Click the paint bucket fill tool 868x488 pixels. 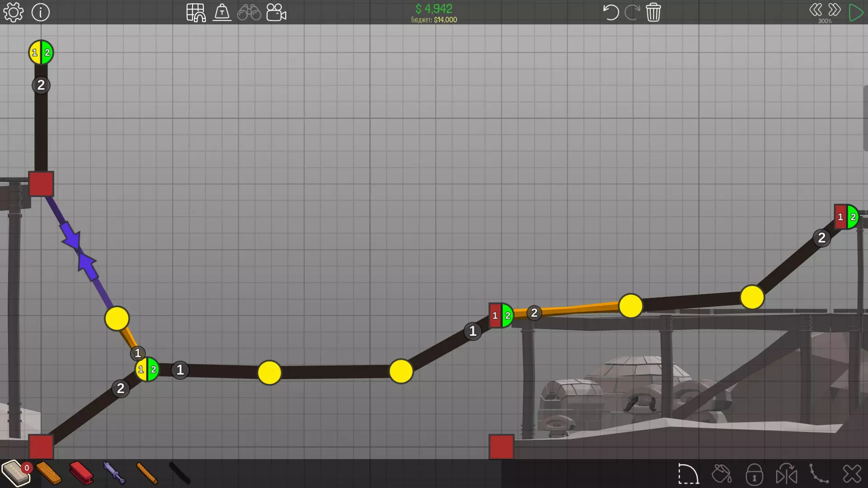click(722, 474)
